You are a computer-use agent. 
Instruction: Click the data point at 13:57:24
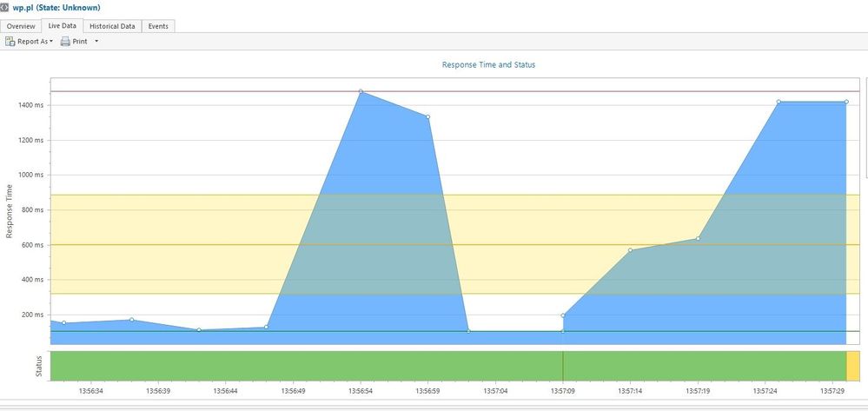(779, 102)
